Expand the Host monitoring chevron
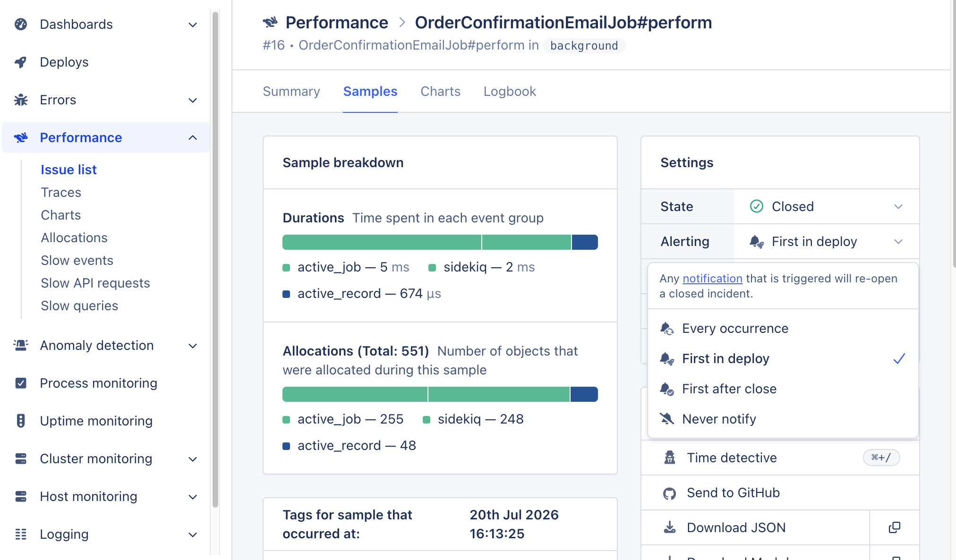 [x=193, y=497]
